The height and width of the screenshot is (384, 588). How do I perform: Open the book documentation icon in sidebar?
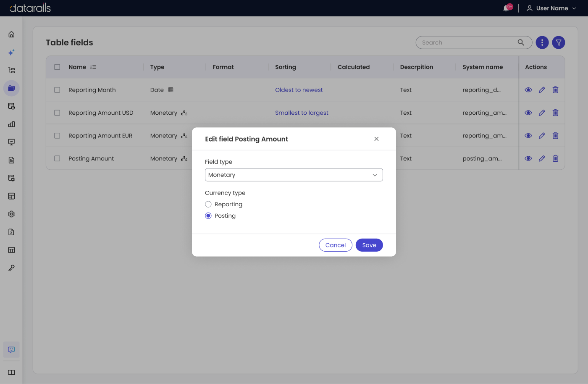(11, 373)
